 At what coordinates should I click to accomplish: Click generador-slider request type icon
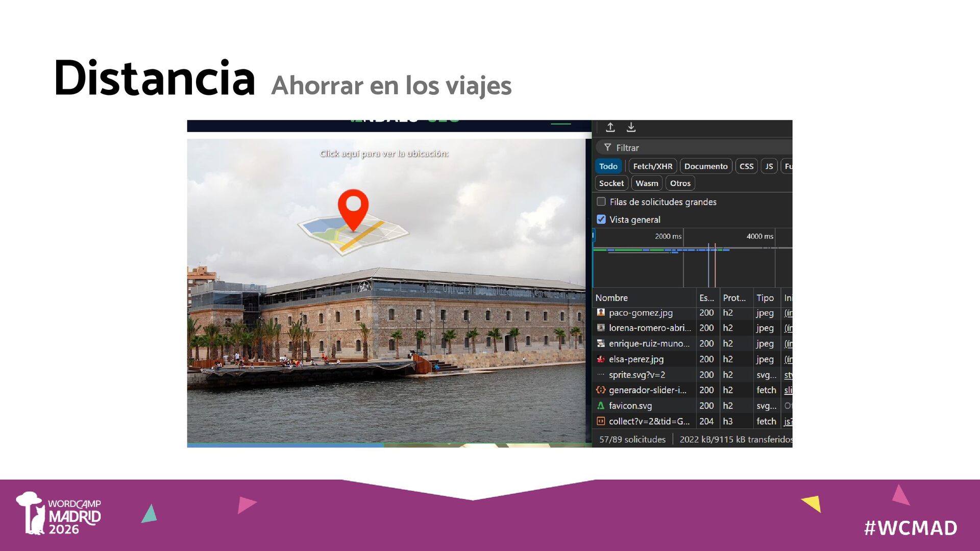pyautogui.click(x=601, y=390)
